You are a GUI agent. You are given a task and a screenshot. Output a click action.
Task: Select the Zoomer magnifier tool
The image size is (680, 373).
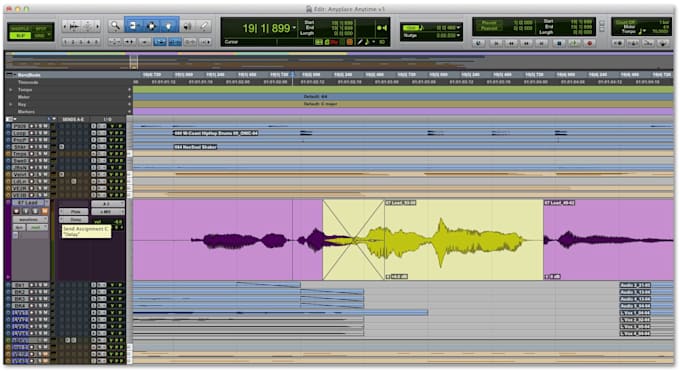point(115,26)
